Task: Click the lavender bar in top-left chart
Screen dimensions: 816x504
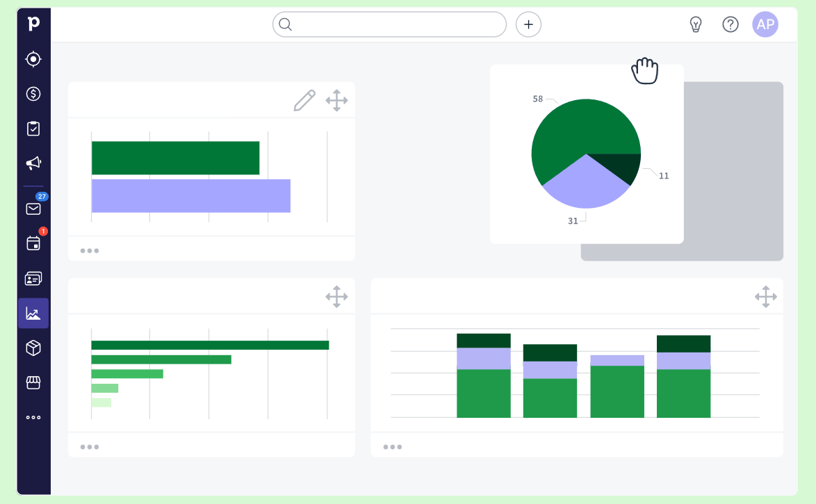Action: click(191, 196)
